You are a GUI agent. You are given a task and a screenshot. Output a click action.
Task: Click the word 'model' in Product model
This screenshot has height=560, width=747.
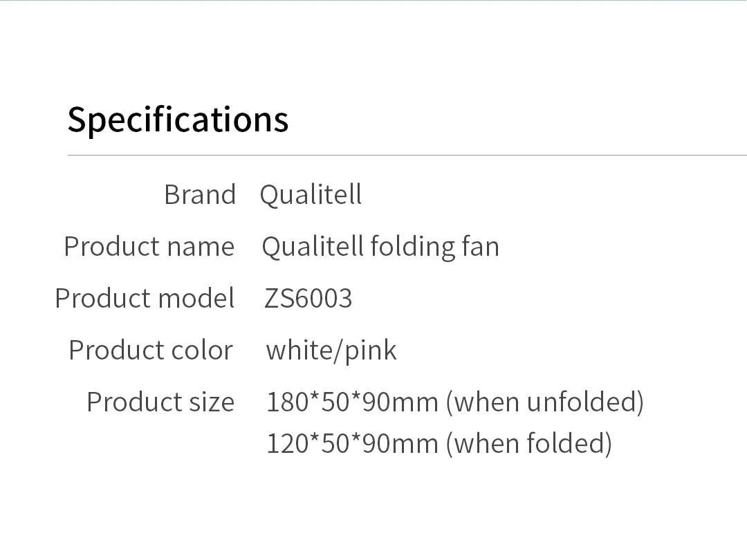pyautogui.click(x=196, y=298)
